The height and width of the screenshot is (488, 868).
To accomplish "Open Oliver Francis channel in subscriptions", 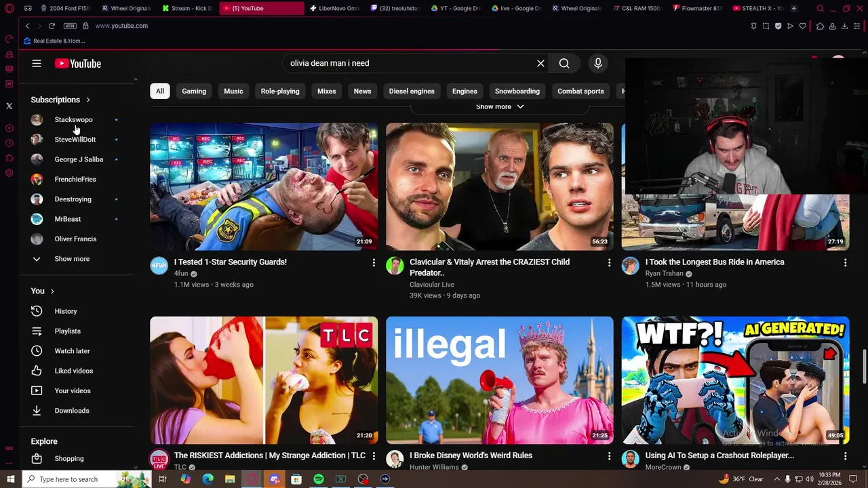I will coord(77,239).
